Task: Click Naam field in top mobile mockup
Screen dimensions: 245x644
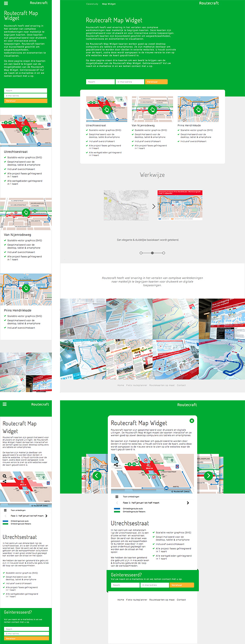Action: [x=26, y=91]
